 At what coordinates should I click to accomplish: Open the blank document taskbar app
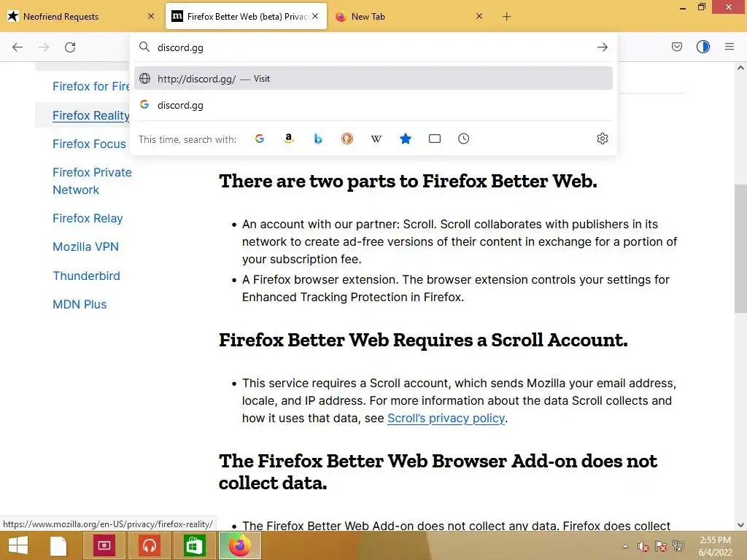(58, 545)
